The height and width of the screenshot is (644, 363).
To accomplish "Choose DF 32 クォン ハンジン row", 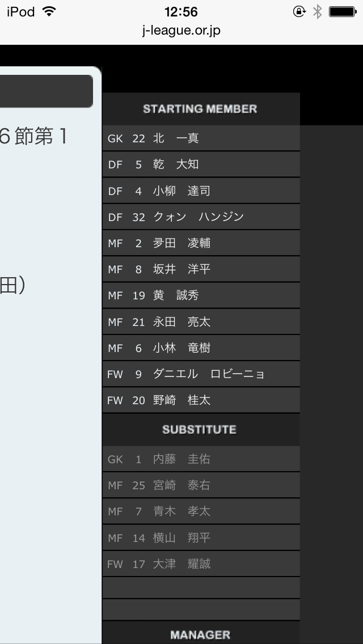I will (x=201, y=217).
